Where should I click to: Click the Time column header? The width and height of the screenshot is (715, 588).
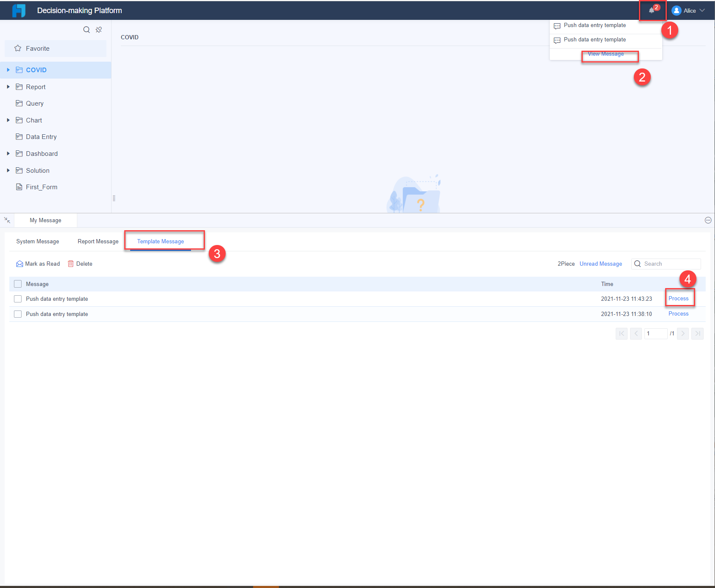point(607,284)
